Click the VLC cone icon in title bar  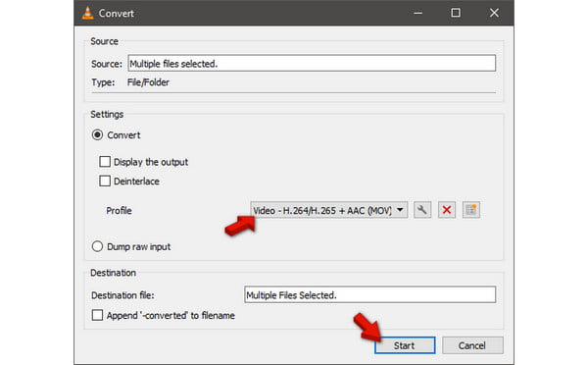tap(88, 13)
